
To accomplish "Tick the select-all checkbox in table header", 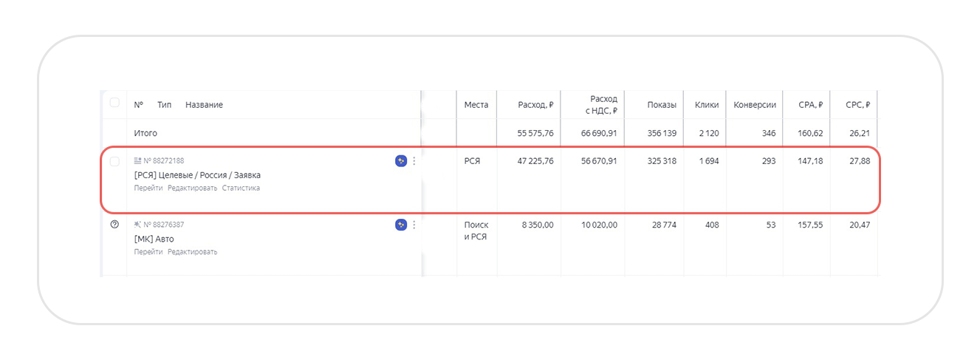I will pyautogui.click(x=114, y=103).
